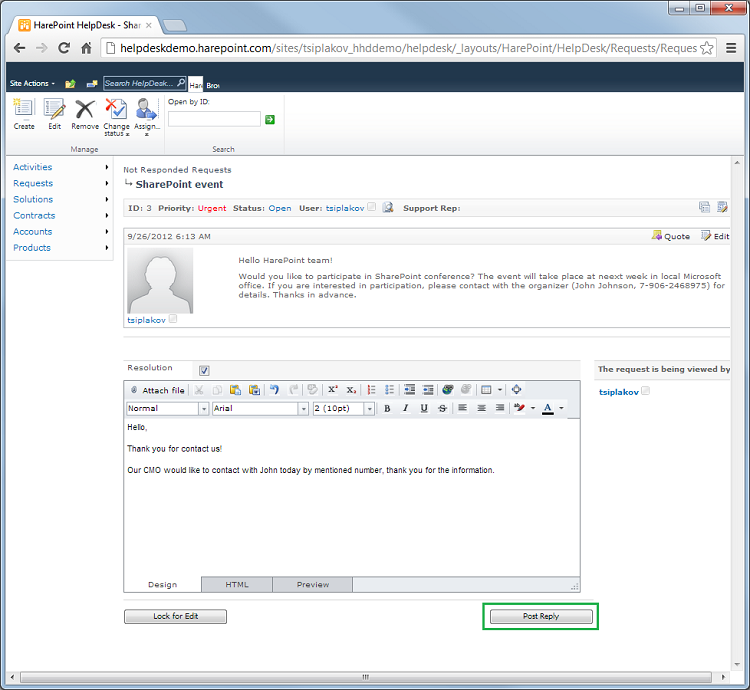Align text left
The height and width of the screenshot is (690, 750).
pos(463,408)
